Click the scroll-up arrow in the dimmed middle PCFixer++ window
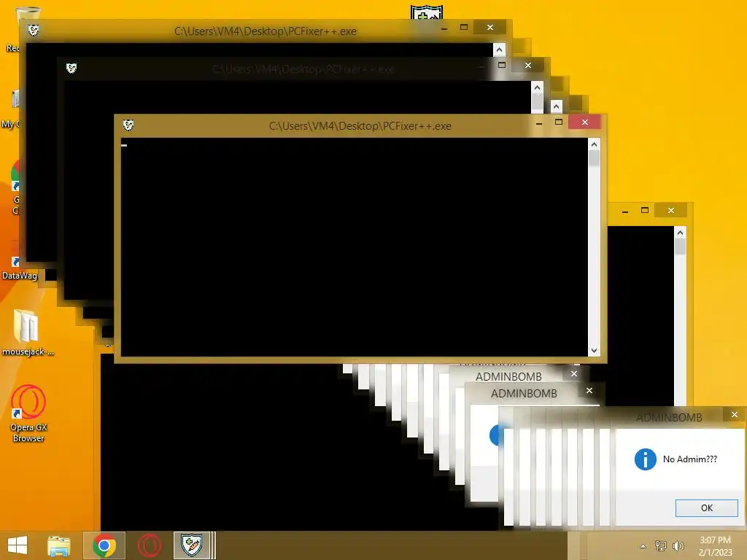The image size is (747, 560). [537, 87]
